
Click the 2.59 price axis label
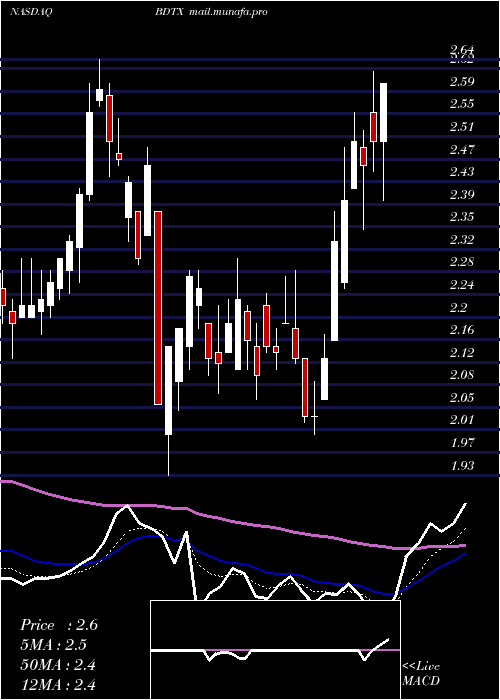coord(462,82)
